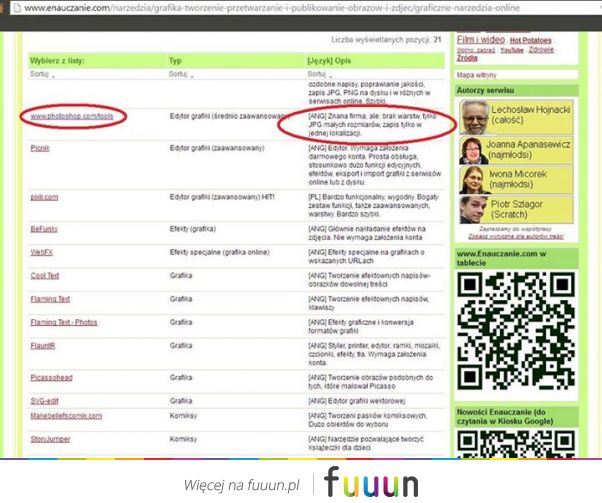The height and width of the screenshot is (503, 602).
Task: Open the SVG-edit link
Action: point(45,401)
